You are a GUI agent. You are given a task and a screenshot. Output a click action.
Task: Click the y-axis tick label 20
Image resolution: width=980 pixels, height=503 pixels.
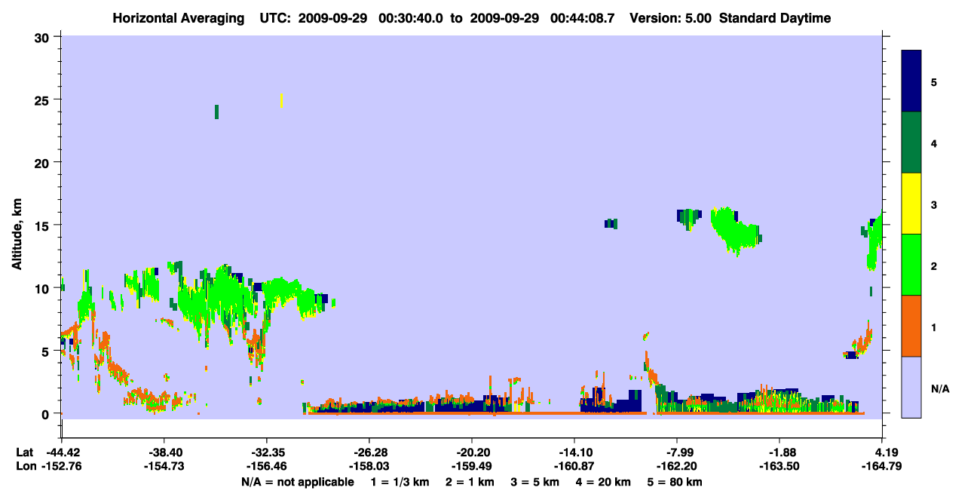(44, 162)
